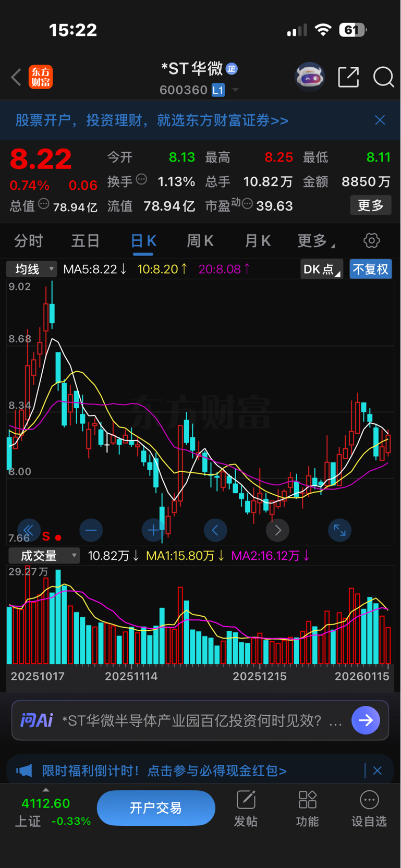The height and width of the screenshot is (868, 401).
Task: Move chart left with arrow button
Action: point(215,531)
